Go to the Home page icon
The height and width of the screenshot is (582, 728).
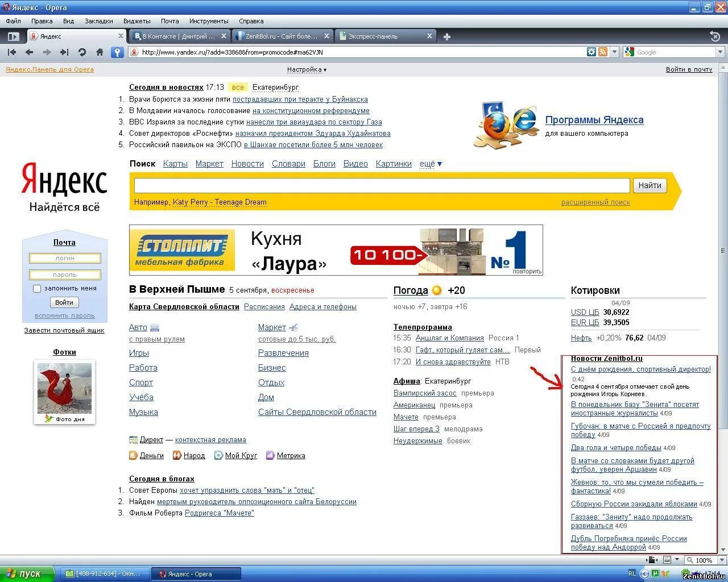click(x=100, y=52)
